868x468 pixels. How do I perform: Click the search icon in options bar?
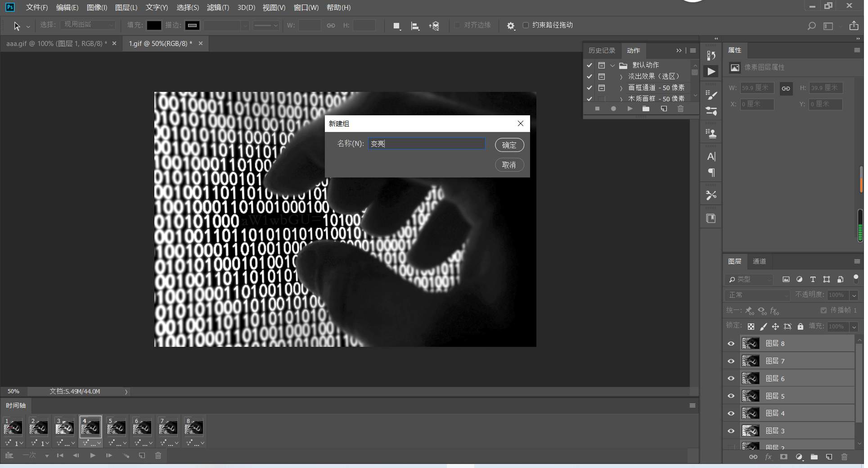click(811, 26)
